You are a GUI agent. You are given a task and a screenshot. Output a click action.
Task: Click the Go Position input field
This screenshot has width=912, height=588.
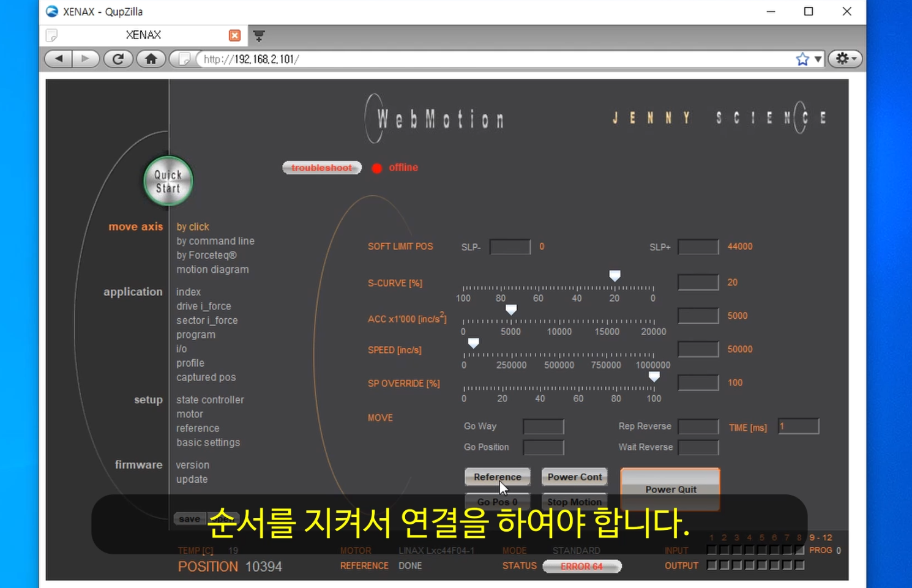point(544,447)
